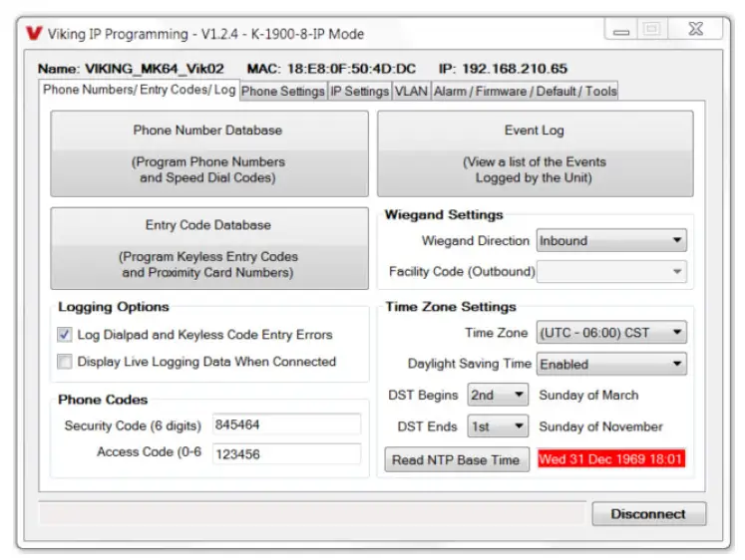745x560 pixels.
Task: Open the Facility Code (Outbound) dropdown
Action: 611,271
